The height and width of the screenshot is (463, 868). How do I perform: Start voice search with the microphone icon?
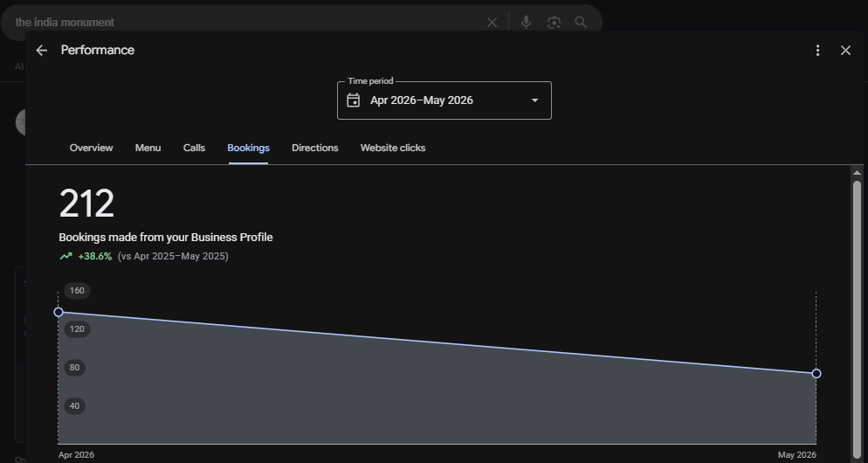pyautogui.click(x=526, y=22)
